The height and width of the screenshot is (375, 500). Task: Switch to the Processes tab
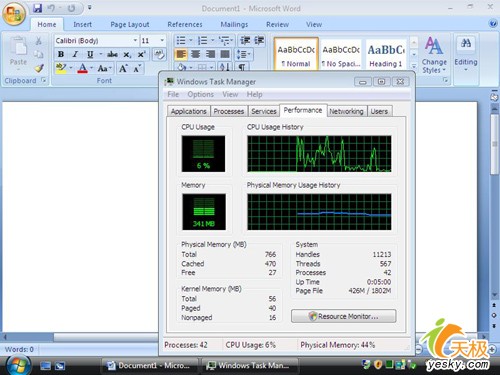pyautogui.click(x=229, y=111)
